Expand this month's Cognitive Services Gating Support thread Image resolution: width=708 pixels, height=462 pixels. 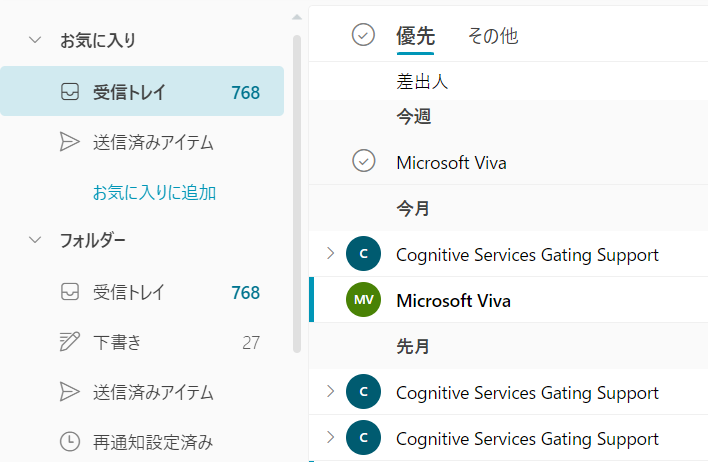(x=331, y=253)
